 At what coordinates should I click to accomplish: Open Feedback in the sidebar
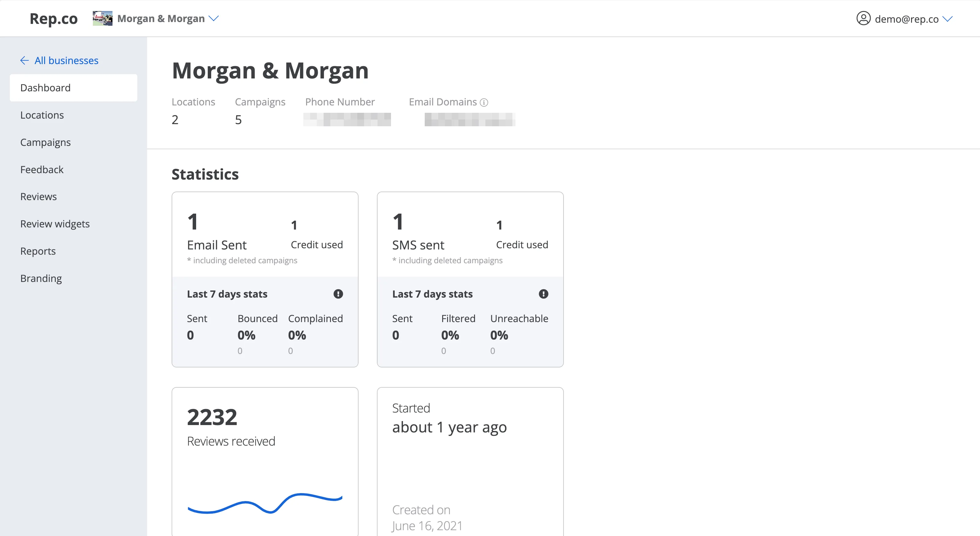click(x=74, y=170)
